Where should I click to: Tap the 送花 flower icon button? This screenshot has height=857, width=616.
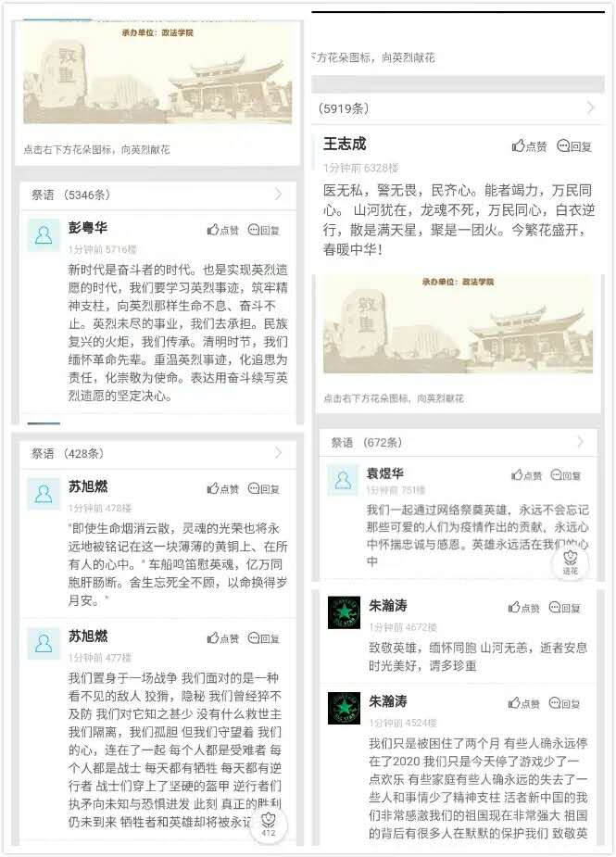pyautogui.click(x=570, y=562)
